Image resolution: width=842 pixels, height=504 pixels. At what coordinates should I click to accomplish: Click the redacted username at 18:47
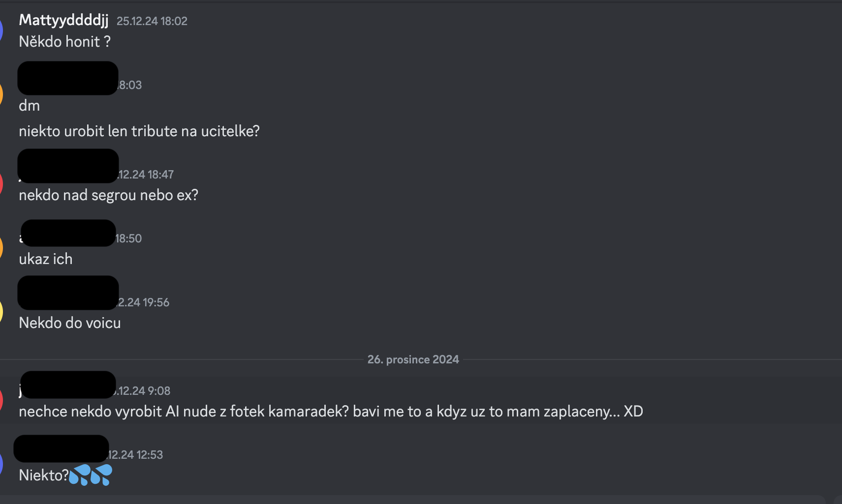[x=68, y=166]
